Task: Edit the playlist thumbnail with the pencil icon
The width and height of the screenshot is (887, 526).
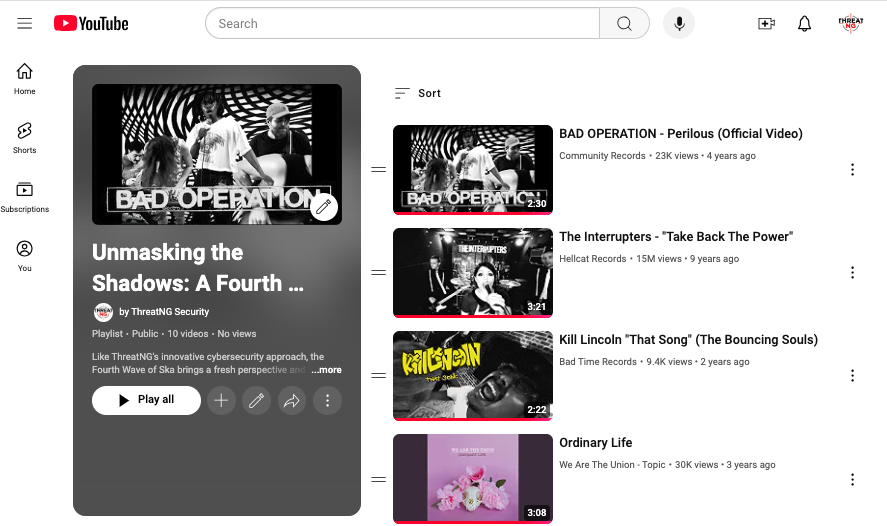Action: pyautogui.click(x=324, y=207)
